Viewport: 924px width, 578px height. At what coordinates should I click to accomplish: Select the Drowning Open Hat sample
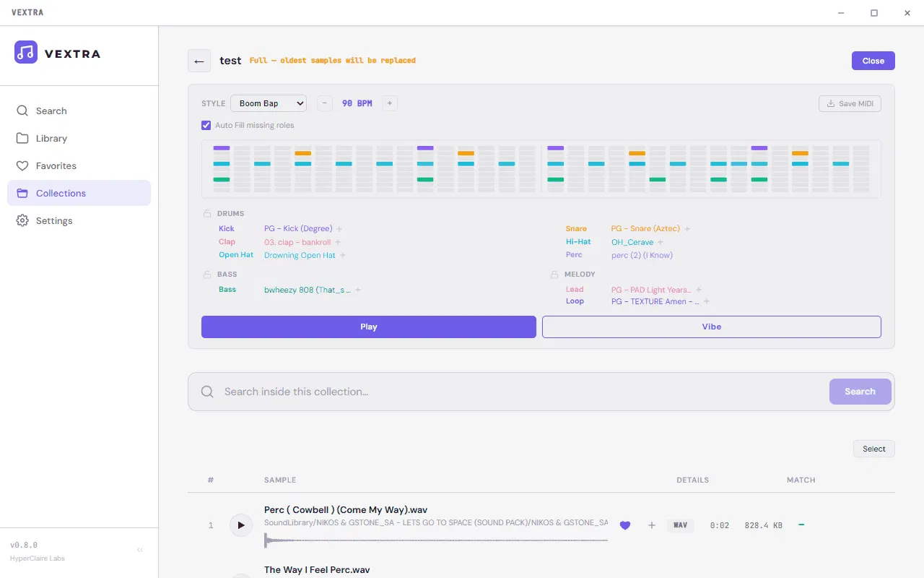pyautogui.click(x=300, y=255)
